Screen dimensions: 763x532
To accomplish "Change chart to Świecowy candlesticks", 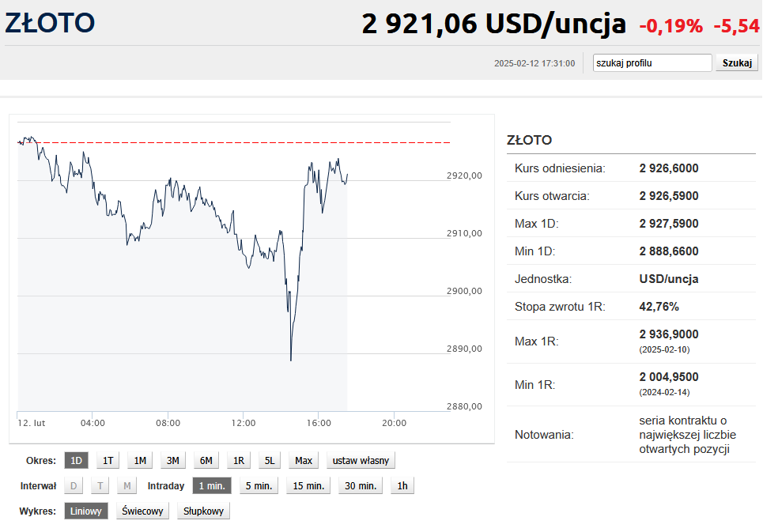I will [143, 511].
